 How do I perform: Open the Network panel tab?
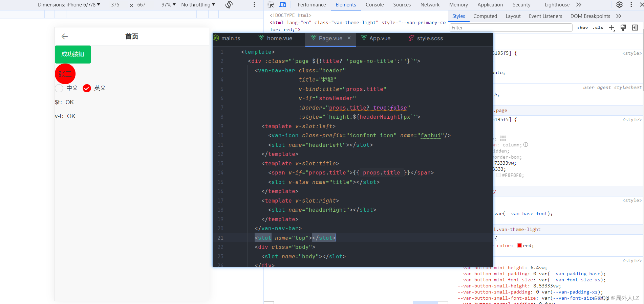[x=430, y=5]
